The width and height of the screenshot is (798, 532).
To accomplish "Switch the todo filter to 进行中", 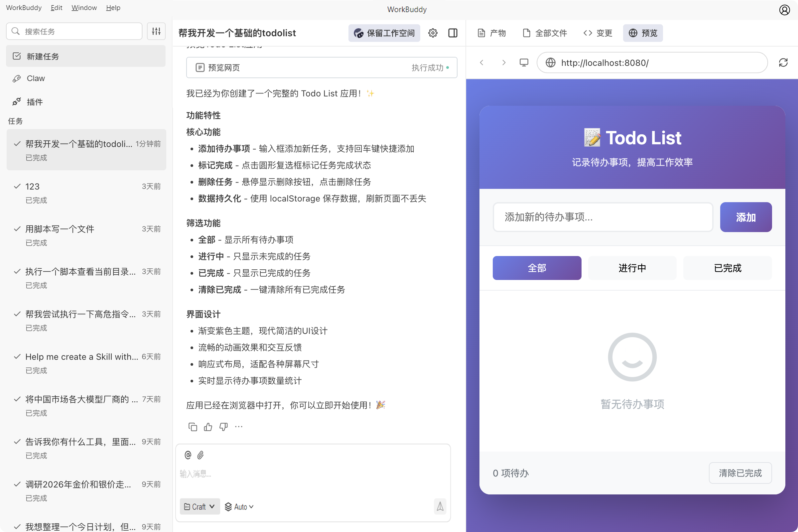I will [x=632, y=268].
